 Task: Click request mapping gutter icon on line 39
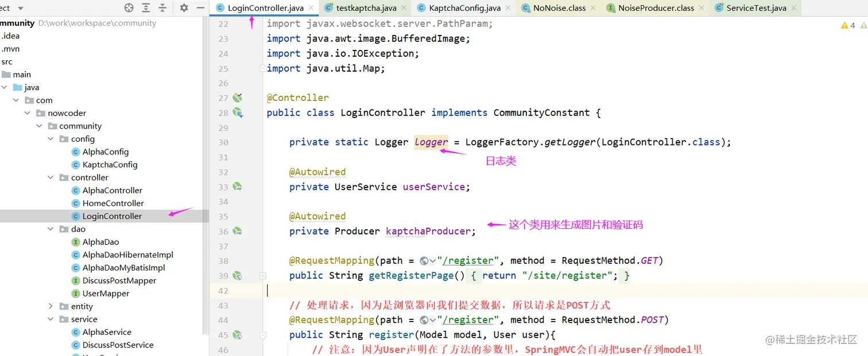pyautogui.click(x=237, y=276)
